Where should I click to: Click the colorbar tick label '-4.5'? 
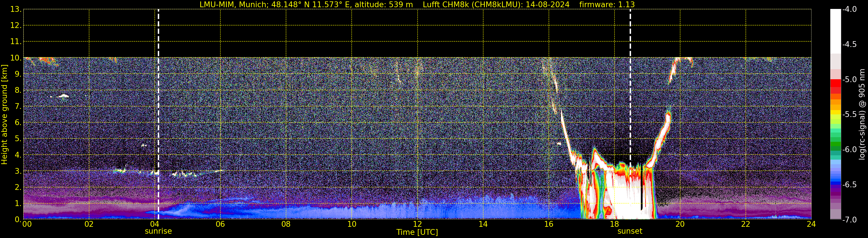(x=850, y=44)
